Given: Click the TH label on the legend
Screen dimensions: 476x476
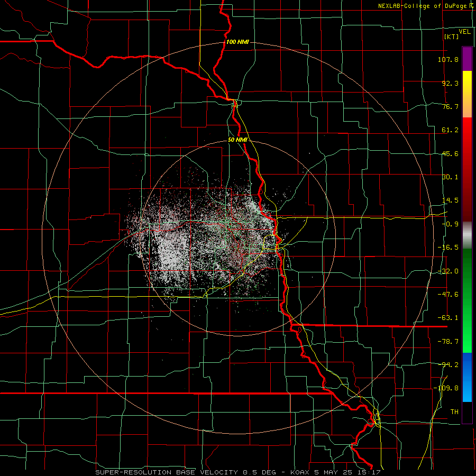Looking at the screenshot, I should (454, 411).
